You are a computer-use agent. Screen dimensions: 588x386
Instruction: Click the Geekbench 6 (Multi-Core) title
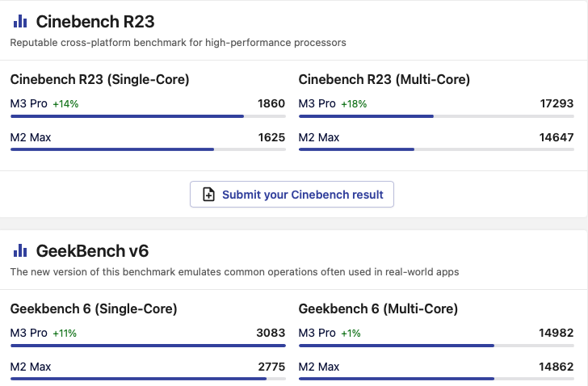tap(378, 308)
